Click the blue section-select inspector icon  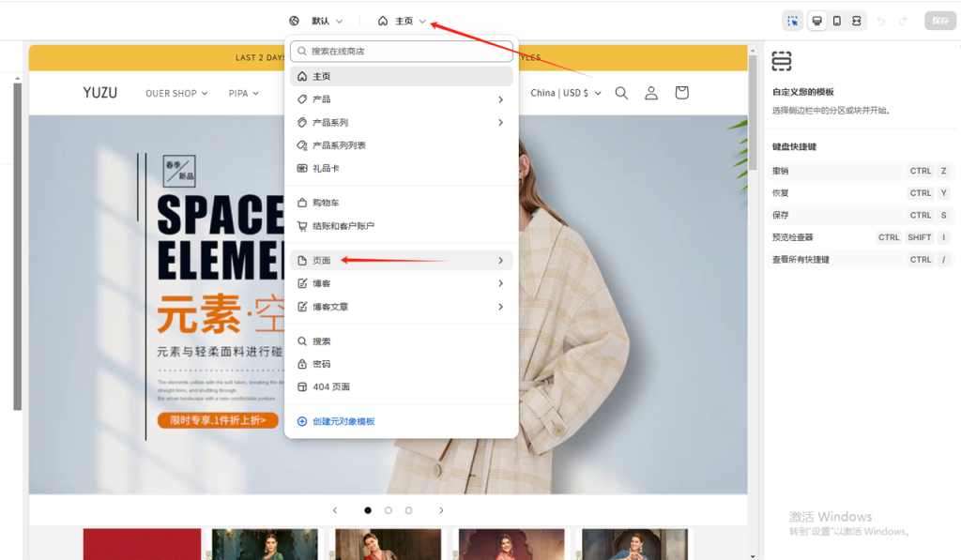pyautogui.click(x=791, y=19)
